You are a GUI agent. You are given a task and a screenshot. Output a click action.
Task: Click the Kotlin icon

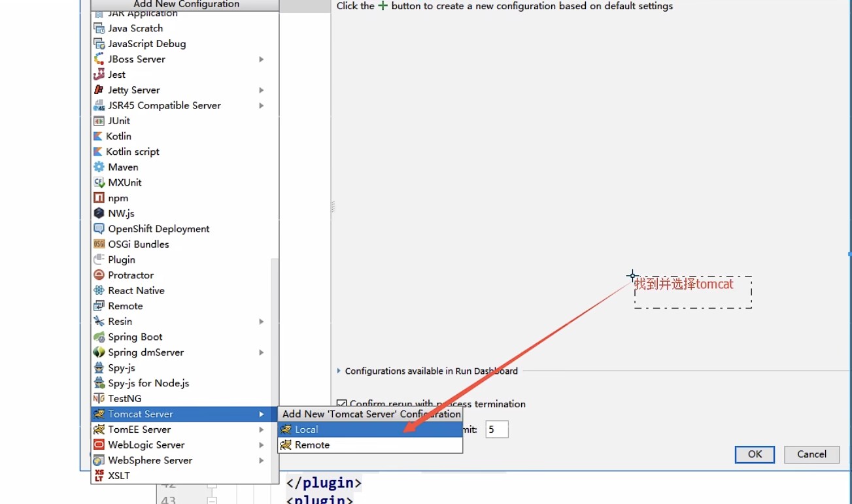click(x=98, y=136)
